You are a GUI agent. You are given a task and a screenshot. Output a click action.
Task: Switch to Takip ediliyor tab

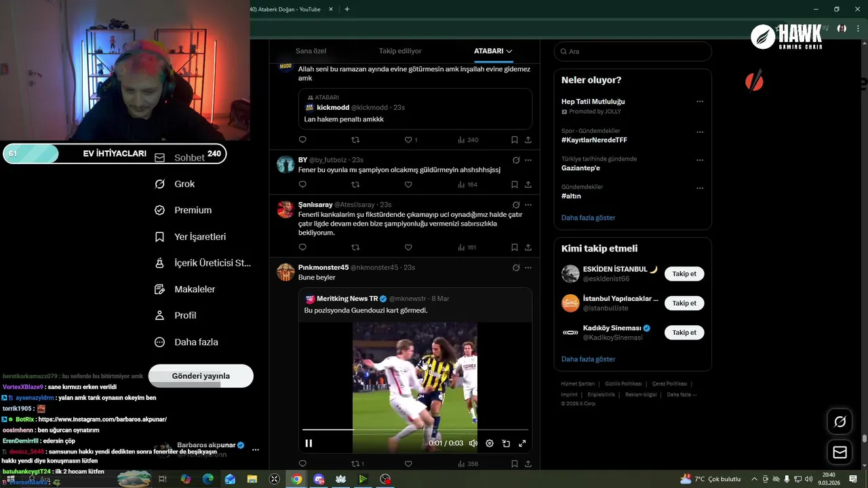(400, 51)
